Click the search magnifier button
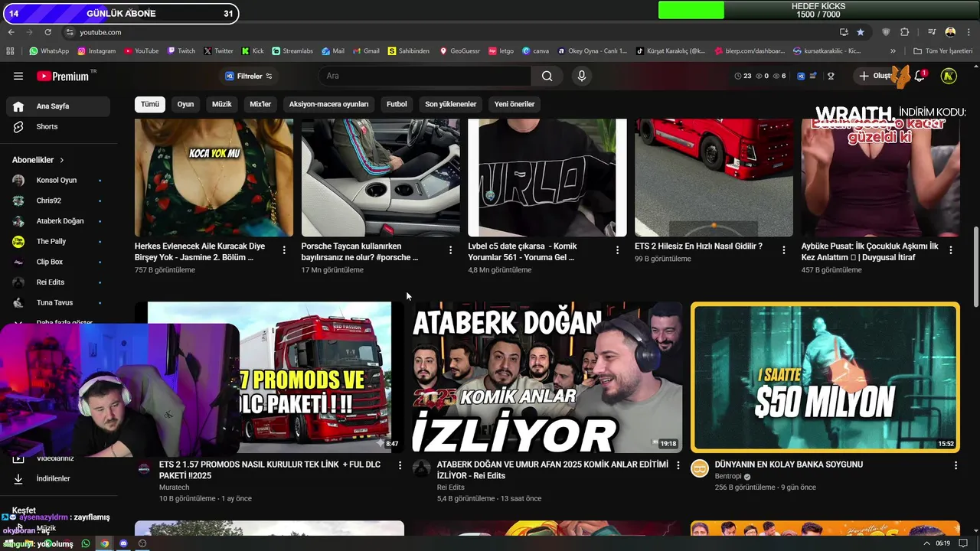Viewport: 980px width, 551px height. [x=547, y=76]
